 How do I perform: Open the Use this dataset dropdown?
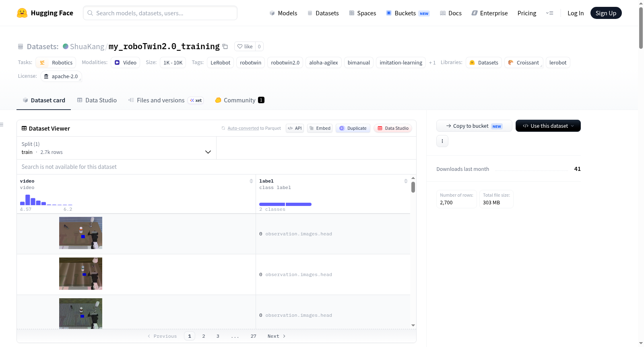[x=548, y=126]
